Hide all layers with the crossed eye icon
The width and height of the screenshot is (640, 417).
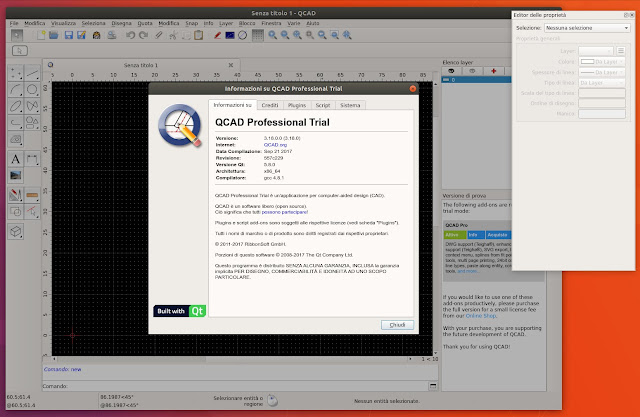(x=473, y=71)
